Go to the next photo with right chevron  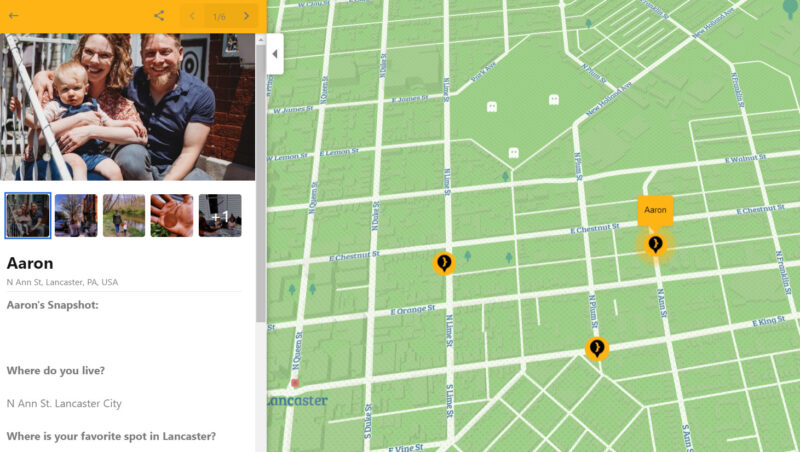[246, 16]
